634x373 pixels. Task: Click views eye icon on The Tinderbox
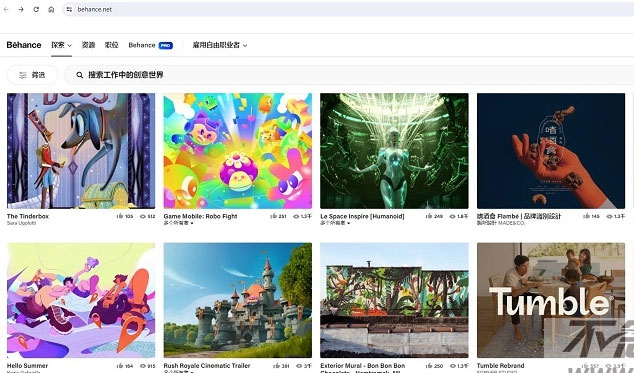tap(143, 216)
